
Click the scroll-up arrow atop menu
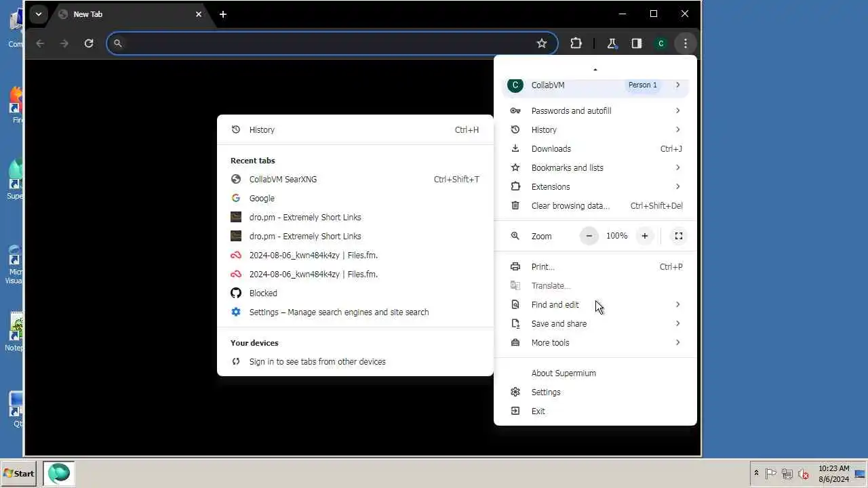[595, 69]
